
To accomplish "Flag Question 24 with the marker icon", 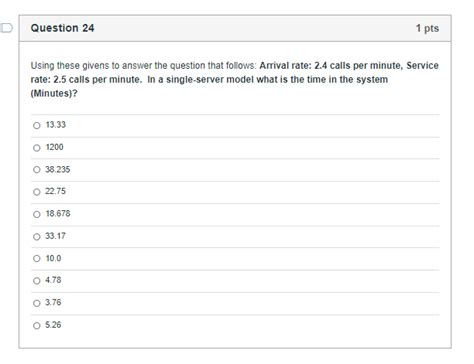I will click(6, 28).
